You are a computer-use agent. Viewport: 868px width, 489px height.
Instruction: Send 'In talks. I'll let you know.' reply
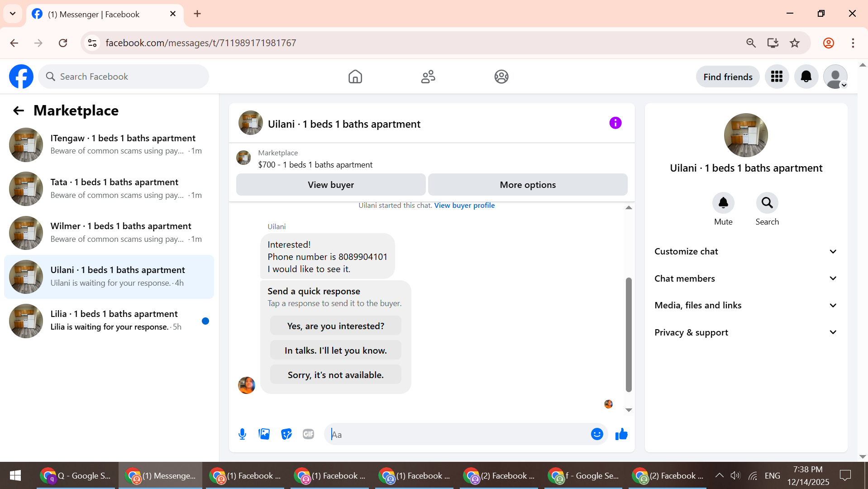pos(336,350)
